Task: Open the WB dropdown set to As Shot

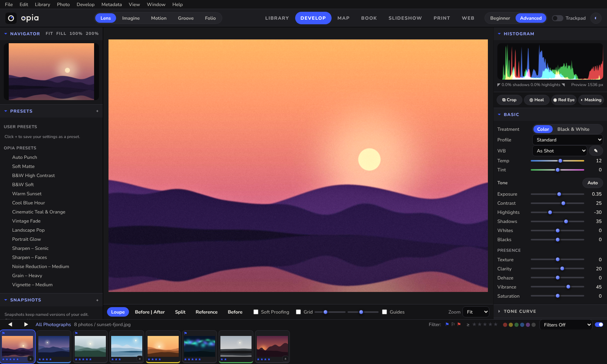Action: [560, 151]
